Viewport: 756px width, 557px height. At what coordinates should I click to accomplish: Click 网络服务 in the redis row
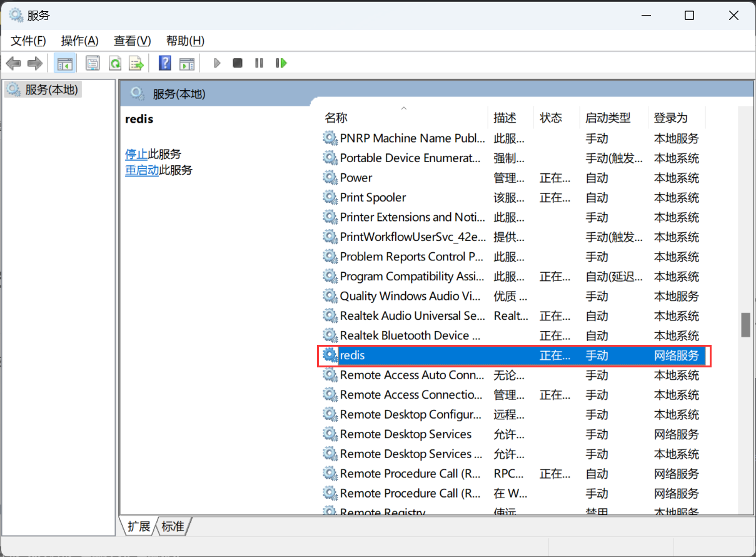[677, 355]
